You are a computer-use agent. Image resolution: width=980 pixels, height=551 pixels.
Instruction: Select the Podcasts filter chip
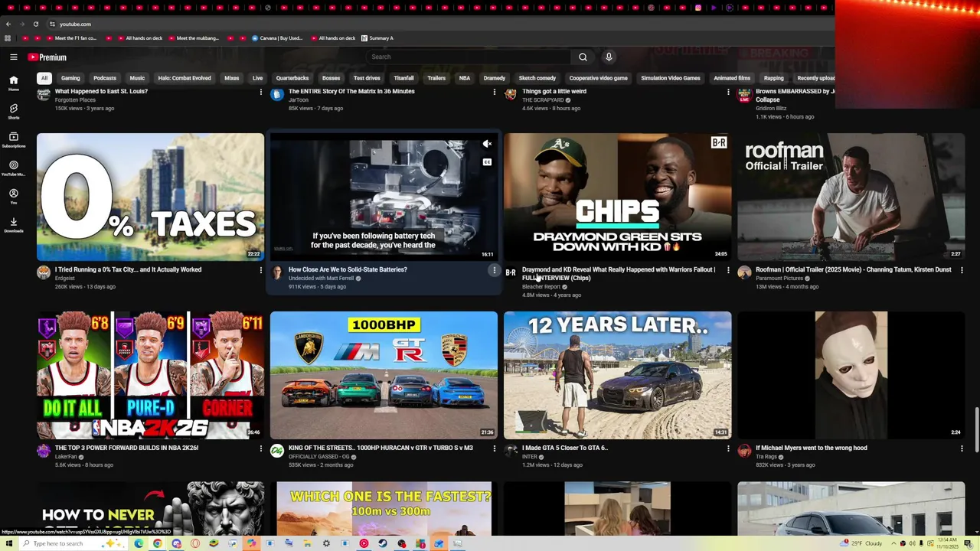pyautogui.click(x=105, y=78)
